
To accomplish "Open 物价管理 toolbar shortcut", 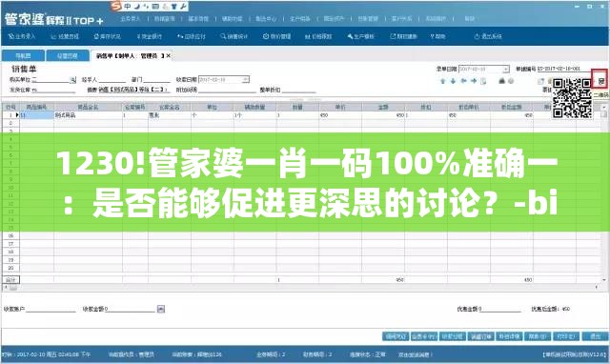I will (277, 36).
